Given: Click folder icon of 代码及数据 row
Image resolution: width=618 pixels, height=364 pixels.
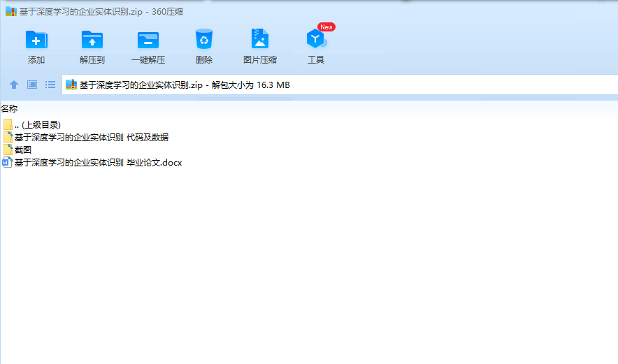Looking at the screenshot, I should click(x=8, y=137).
